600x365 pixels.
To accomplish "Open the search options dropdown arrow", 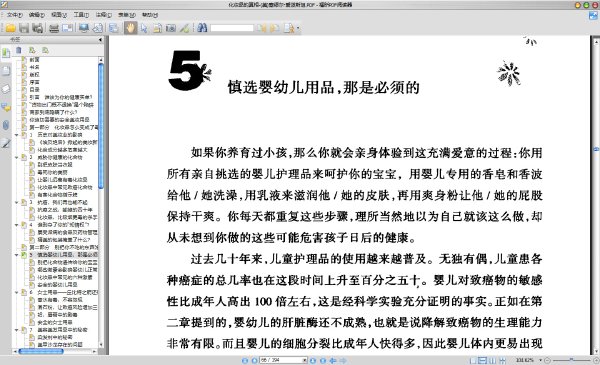I will pos(298,28).
